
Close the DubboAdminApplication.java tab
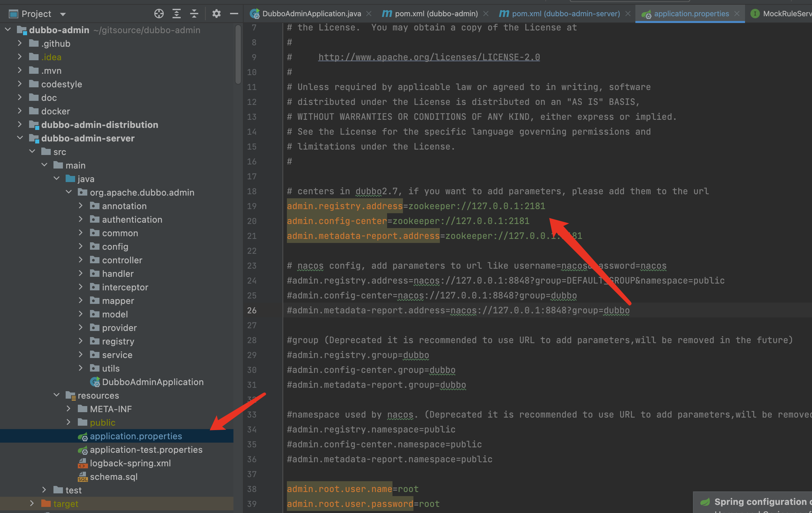[369, 14]
